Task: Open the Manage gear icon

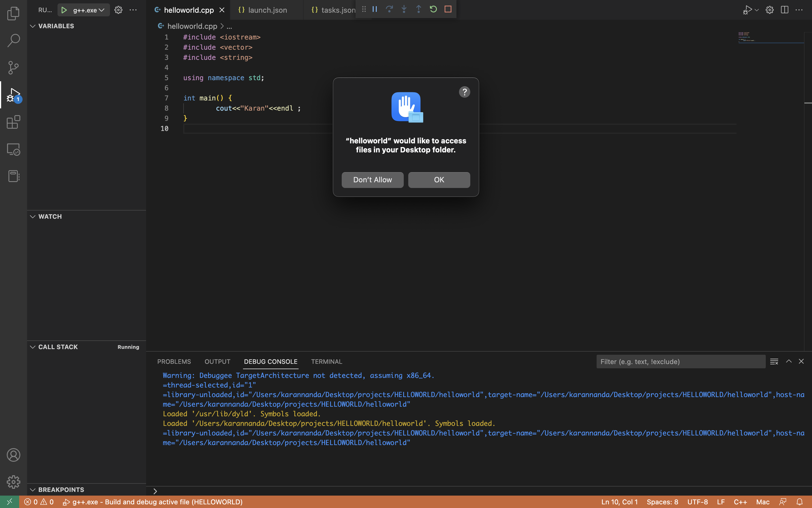Action: click(x=14, y=482)
